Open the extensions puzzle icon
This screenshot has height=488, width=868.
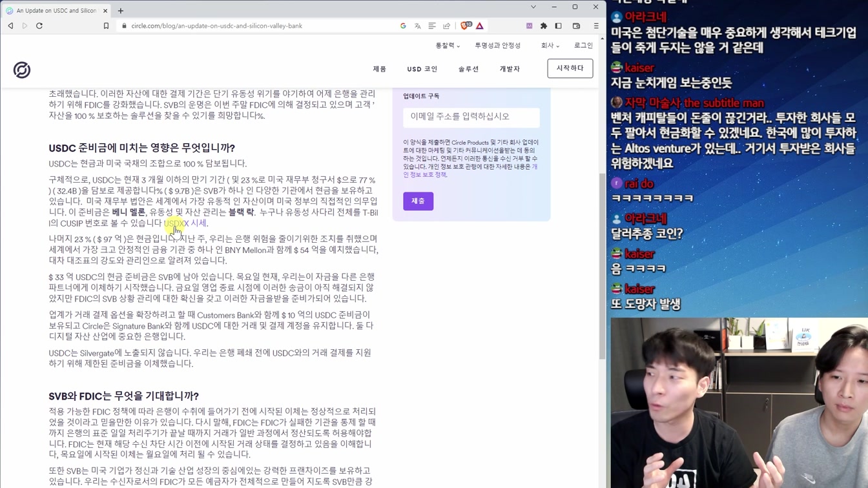tap(544, 26)
